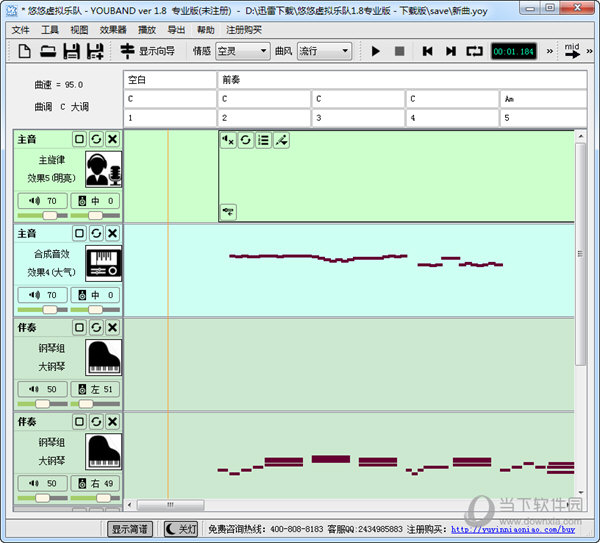Click the edit pencil icon in the melody clip toolbar
600x543 pixels.
(281, 140)
